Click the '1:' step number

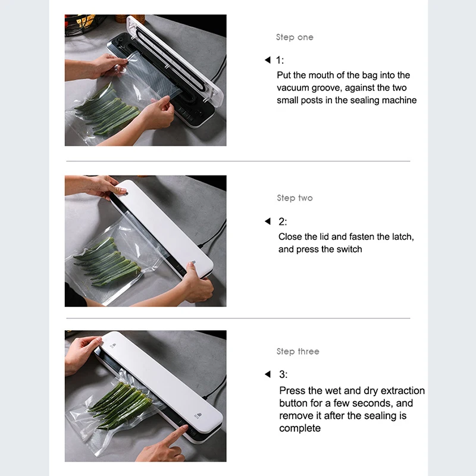click(280, 60)
